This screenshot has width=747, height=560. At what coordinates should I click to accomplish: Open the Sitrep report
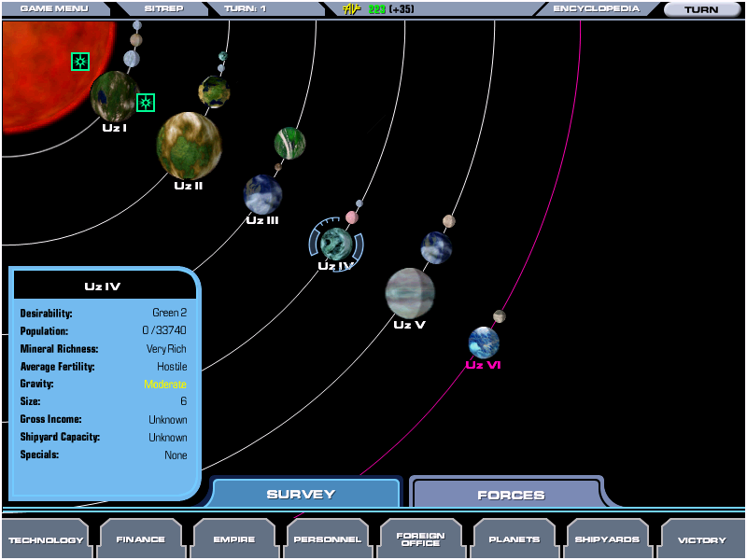click(x=163, y=9)
